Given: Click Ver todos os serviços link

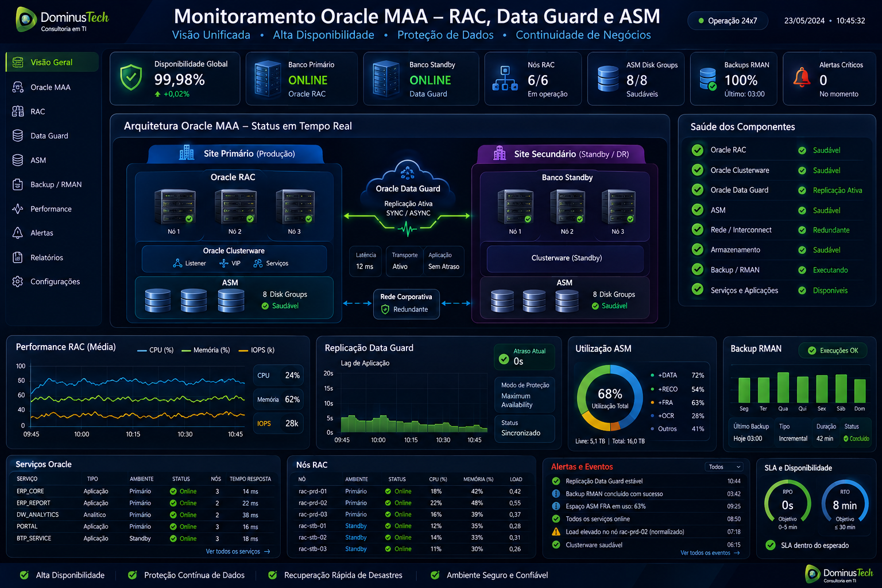Looking at the screenshot, I should pyautogui.click(x=238, y=552).
